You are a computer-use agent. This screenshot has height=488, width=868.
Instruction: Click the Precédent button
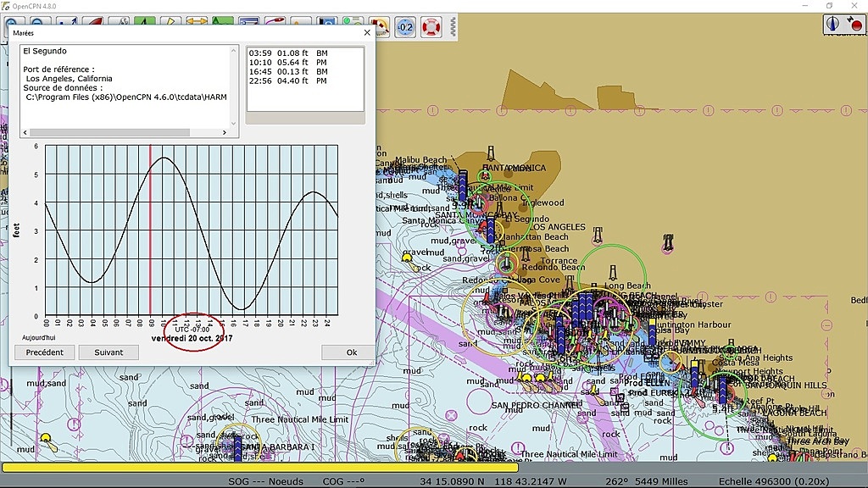pos(44,352)
